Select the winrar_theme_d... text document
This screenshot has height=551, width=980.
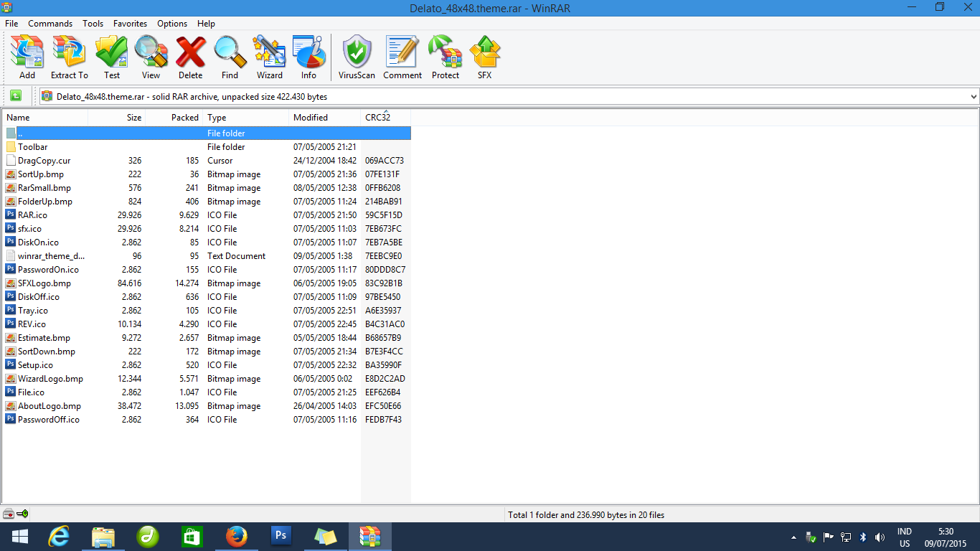coord(207,256)
